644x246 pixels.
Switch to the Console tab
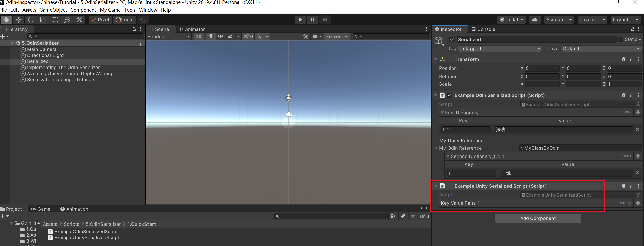click(483, 29)
